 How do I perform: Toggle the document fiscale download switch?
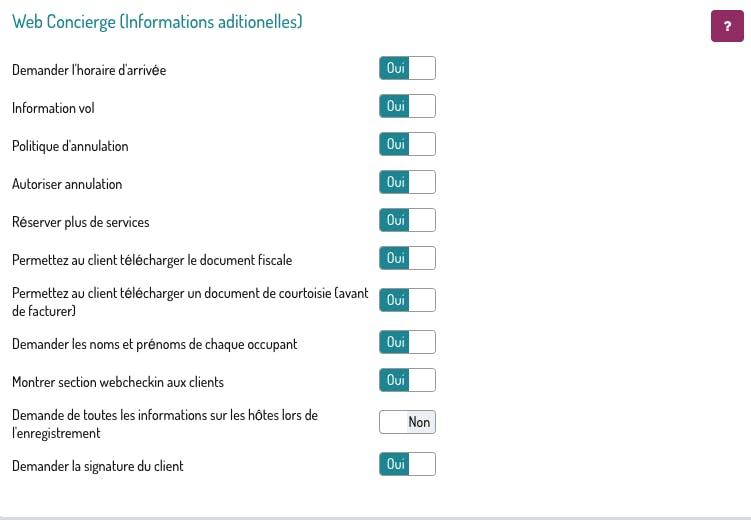pos(407,258)
